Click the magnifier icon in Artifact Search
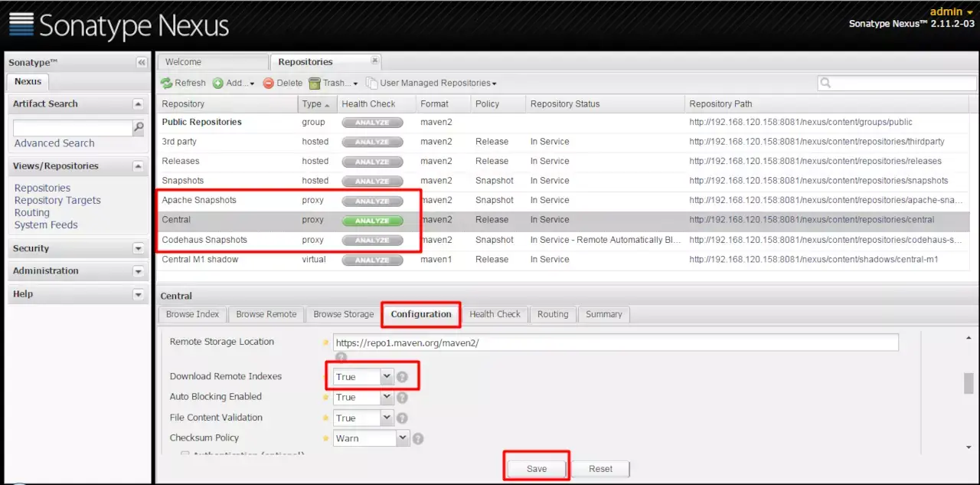This screenshot has height=485, width=980. coord(139,127)
